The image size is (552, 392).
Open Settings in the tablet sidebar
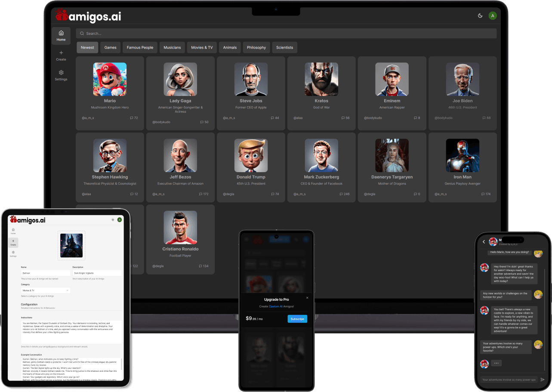pos(13,253)
